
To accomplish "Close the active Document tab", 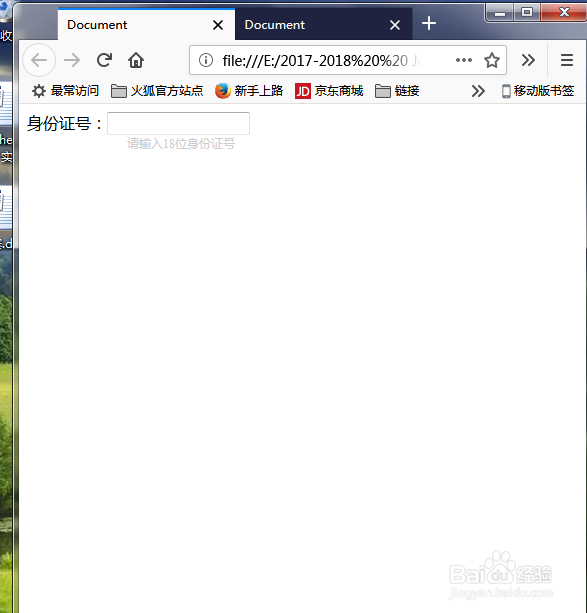I will (218, 25).
